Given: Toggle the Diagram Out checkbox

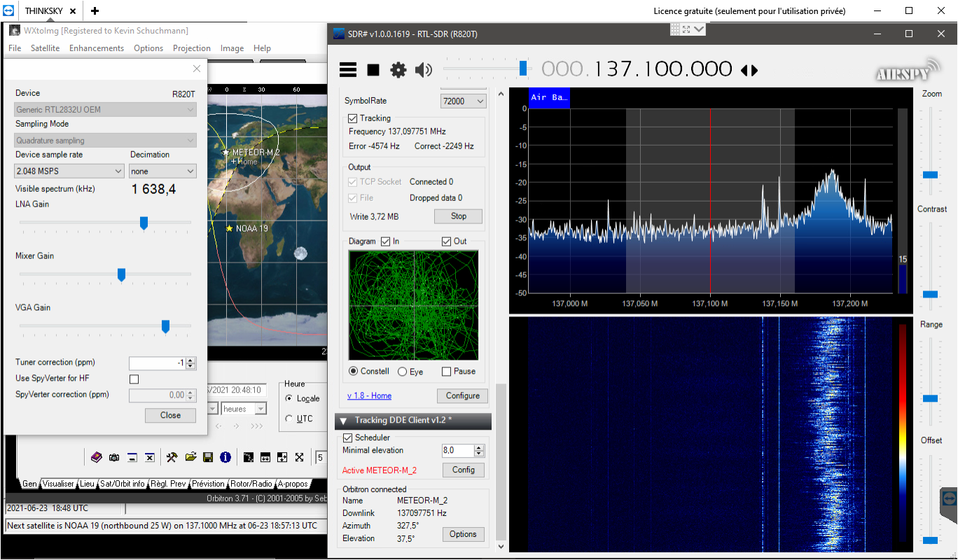Looking at the screenshot, I should pos(446,241).
